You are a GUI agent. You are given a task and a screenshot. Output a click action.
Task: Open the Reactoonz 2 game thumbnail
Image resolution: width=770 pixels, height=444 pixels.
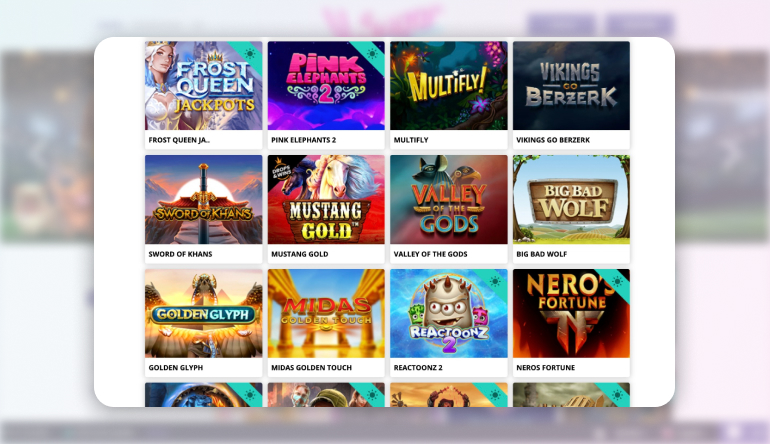449,313
